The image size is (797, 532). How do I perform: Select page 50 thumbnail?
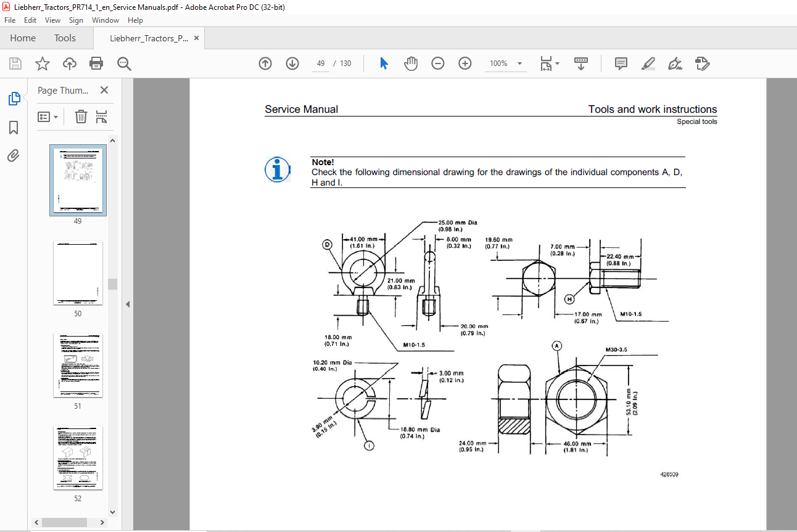coord(78,272)
